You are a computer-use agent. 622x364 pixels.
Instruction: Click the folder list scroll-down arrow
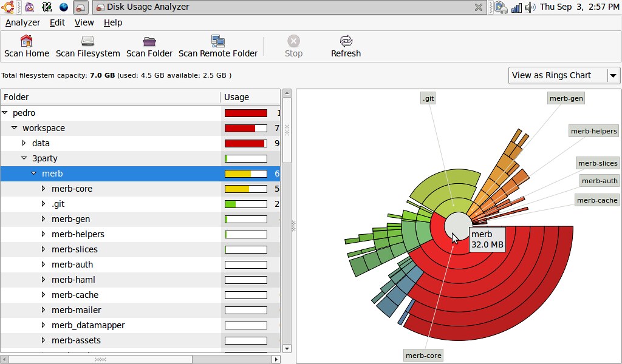(287, 349)
